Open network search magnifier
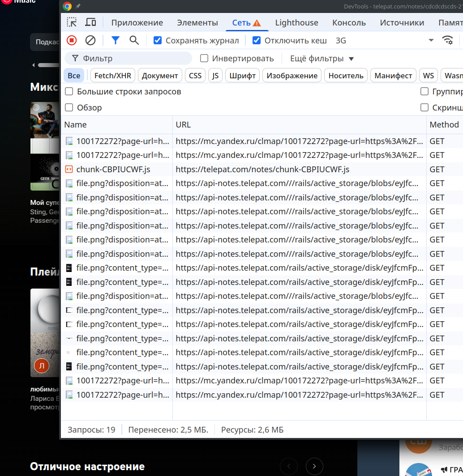The width and height of the screenshot is (463, 476). point(134,40)
